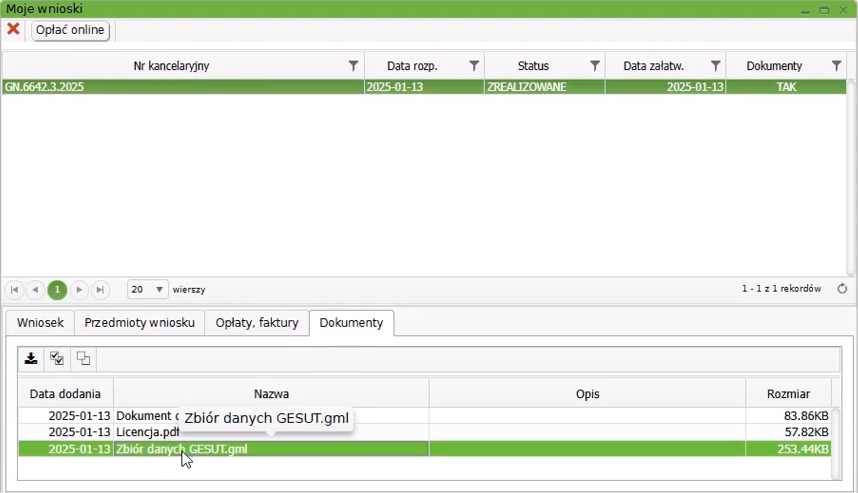Screen dimensions: 858x493
Task: Sort documents by Rozmiar column header
Action: pyautogui.click(x=788, y=394)
